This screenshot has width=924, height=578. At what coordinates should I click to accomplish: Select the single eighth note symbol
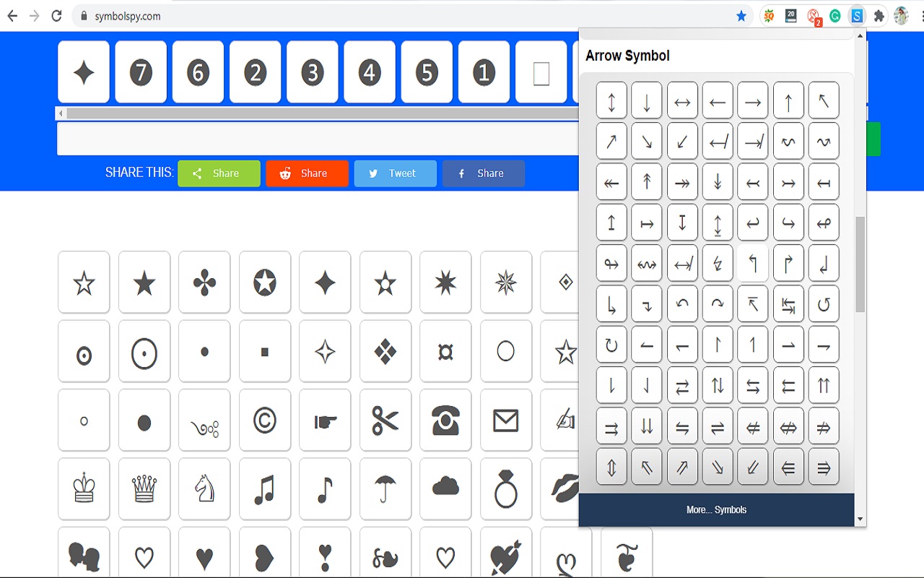coord(325,488)
